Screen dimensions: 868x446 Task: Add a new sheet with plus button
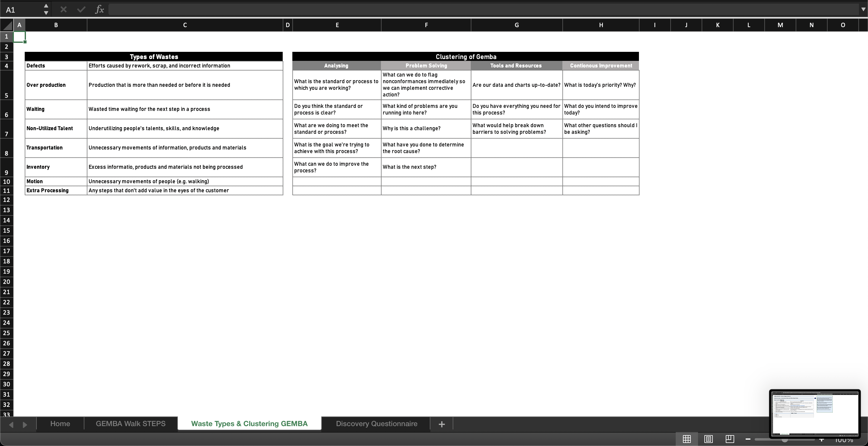point(442,424)
